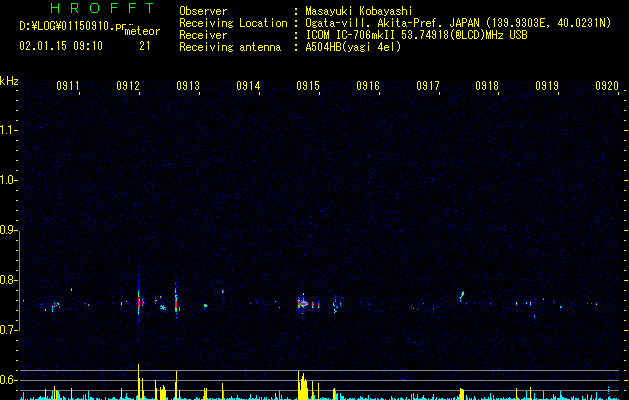The width and height of the screenshot is (629, 400).
Task: Select the 0920 time marker
Action: 607,86
